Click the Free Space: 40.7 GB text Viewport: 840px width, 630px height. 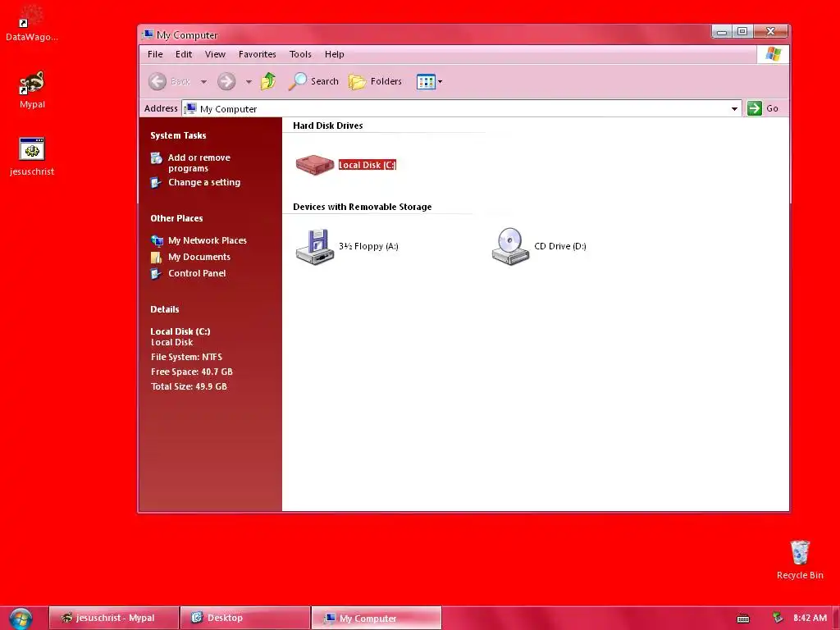click(x=192, y=372)
